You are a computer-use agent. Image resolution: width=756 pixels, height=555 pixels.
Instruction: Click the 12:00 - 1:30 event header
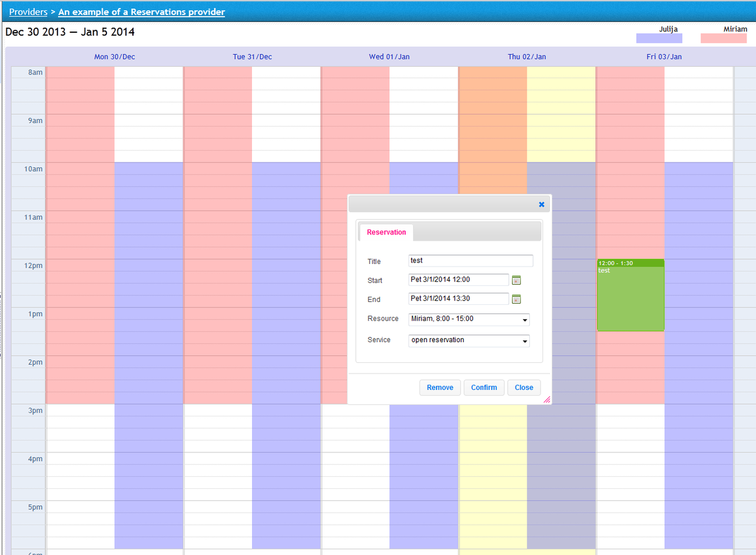(x=631, y=263)
